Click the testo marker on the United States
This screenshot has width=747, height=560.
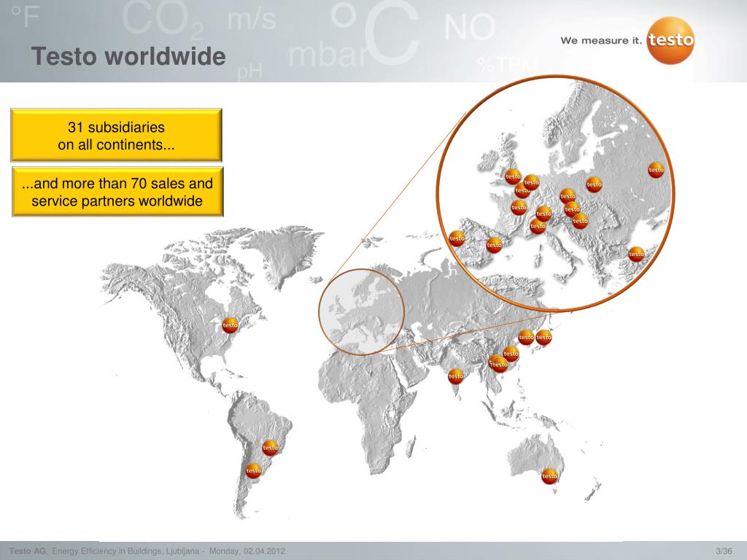pos(230,325)
